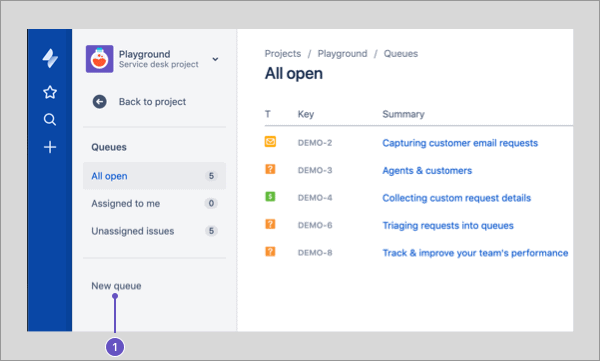Click the question mark icon for DEMO-3

coord(270,169)
